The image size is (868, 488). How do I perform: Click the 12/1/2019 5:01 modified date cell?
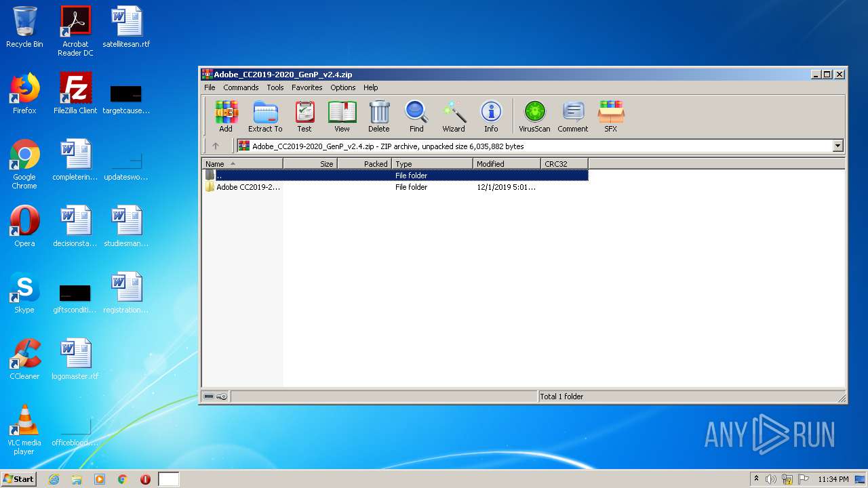[x=506, y=187]
